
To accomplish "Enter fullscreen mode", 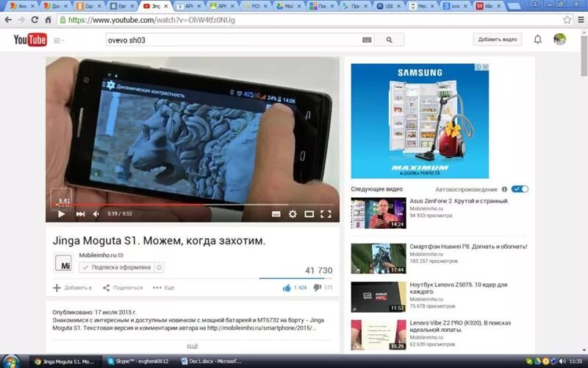I will pos(326,214).
